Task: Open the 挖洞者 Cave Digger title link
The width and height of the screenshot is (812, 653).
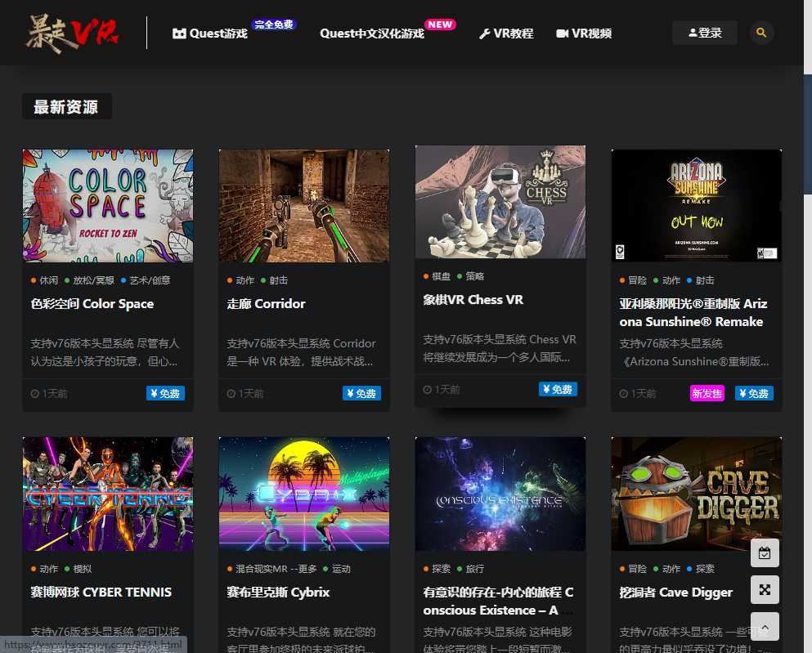Action: pyautogui.click(x=675, y=592)
